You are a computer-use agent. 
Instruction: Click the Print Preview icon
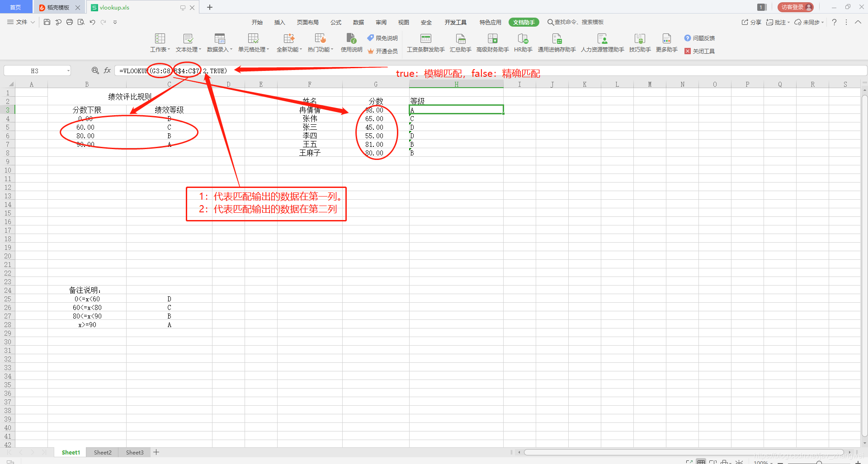point(81,22)
